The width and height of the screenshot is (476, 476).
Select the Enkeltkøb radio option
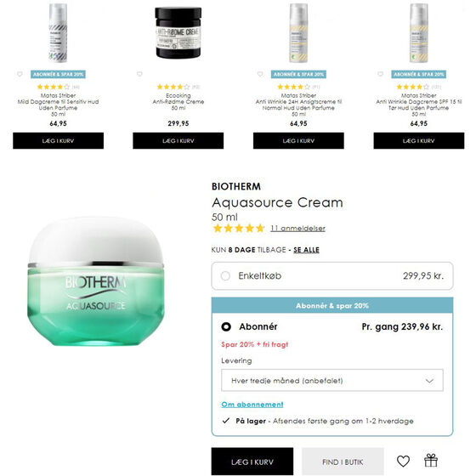tap(225, 276)
